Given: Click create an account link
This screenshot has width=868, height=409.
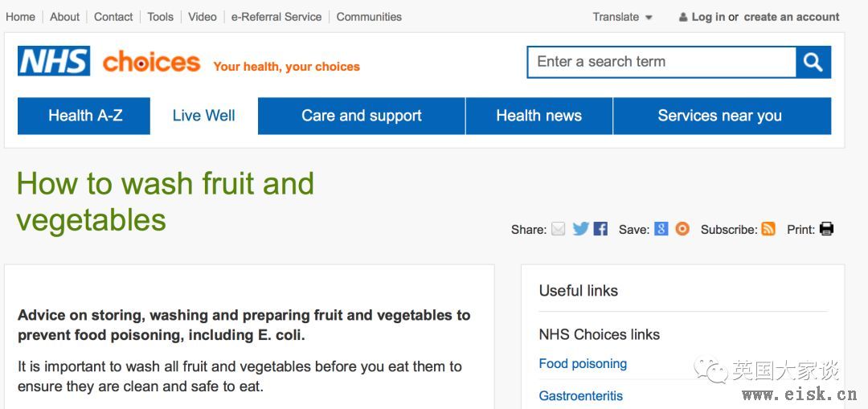Looking at the screenshot, I should (x=792, y=17).
